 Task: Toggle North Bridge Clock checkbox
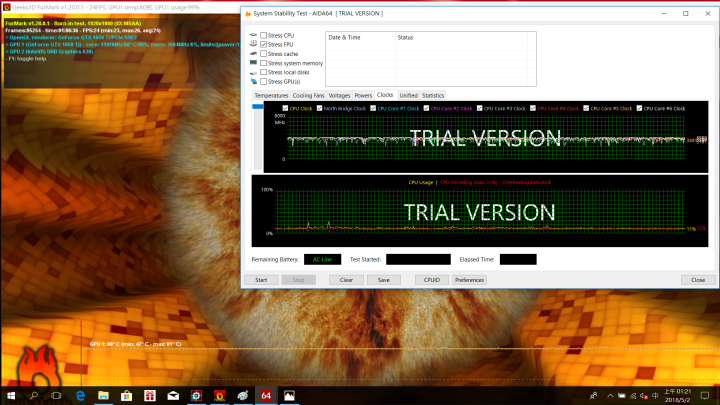pos(320,108)
